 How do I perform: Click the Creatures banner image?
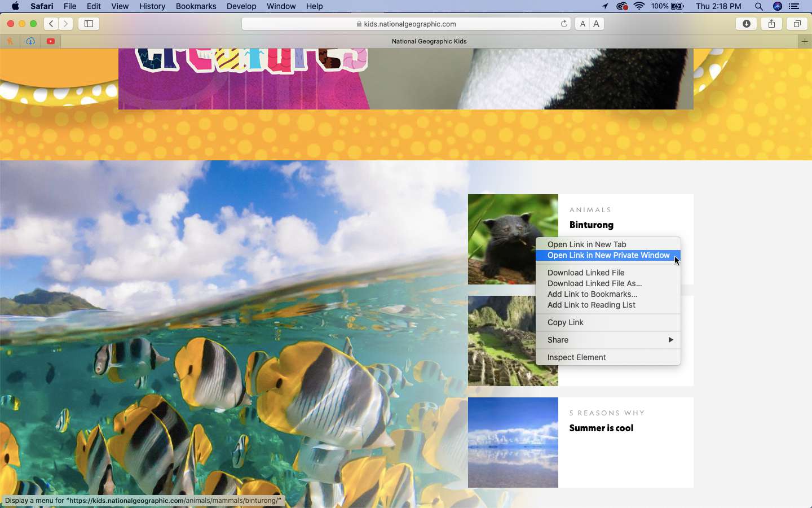click(x=406, y=79)
